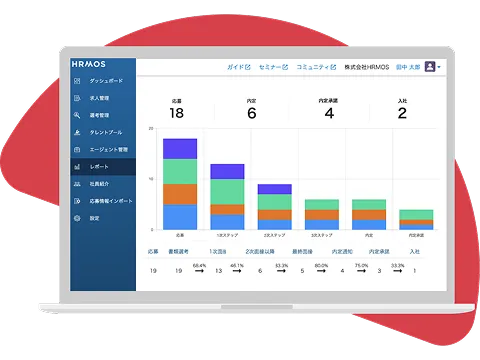Open the セミナー link in header
The height and width of the screenshot is (360, 480).
(270, 67)
